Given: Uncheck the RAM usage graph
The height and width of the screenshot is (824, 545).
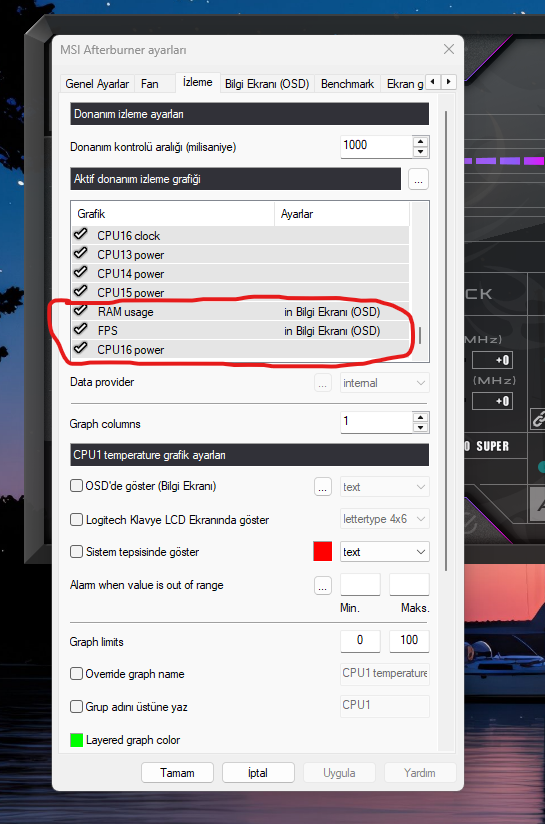Looking at the screenshot, I should [x=80, y=311].
